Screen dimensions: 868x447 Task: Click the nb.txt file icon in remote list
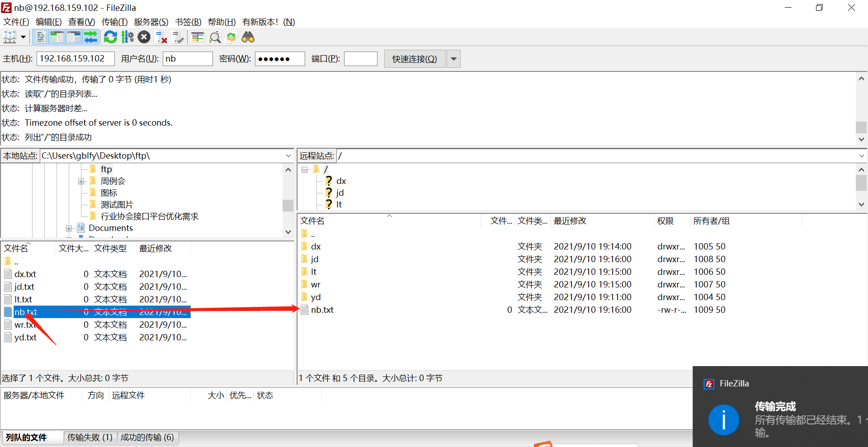click(305, 310)
